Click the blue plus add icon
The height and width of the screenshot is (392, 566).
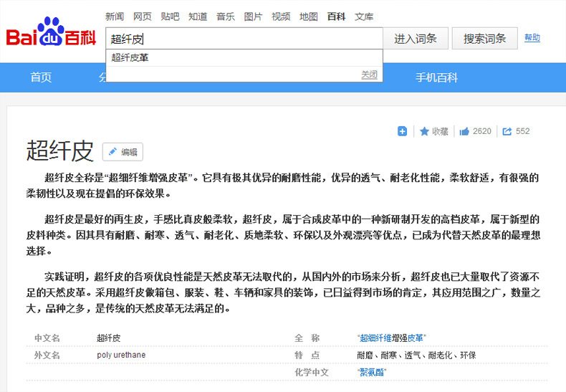pyautogui.click(x=402, y=131)
